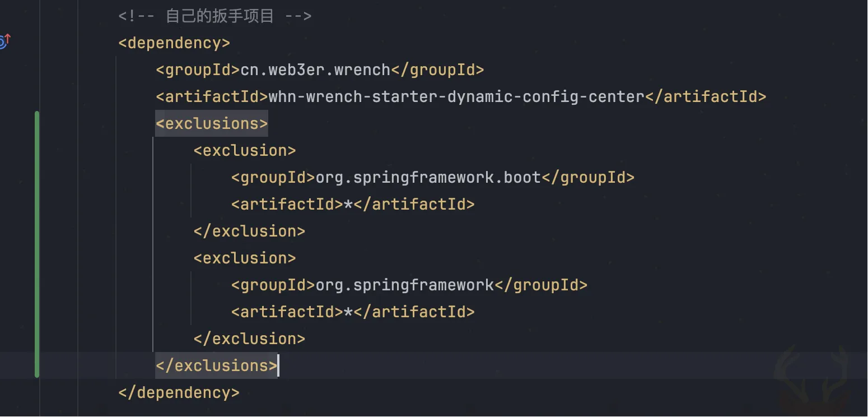Image resolution: width=868 pixels, height=417 pixels.
Task: Click the opening <groupId> tag before org.springframework.boot
Action: pos(273,178)
